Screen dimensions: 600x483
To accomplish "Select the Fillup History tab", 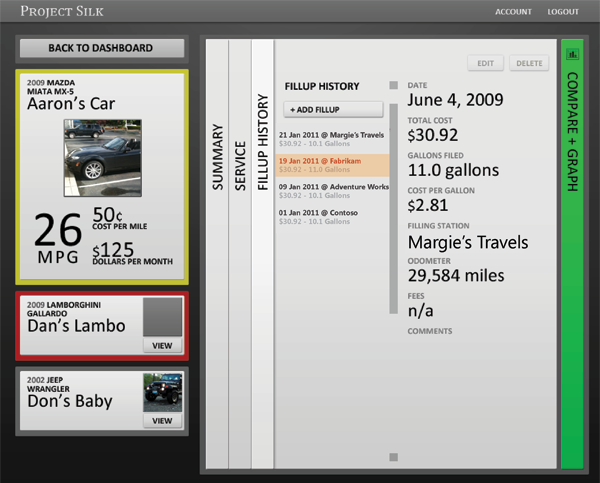I will (262, 254).
